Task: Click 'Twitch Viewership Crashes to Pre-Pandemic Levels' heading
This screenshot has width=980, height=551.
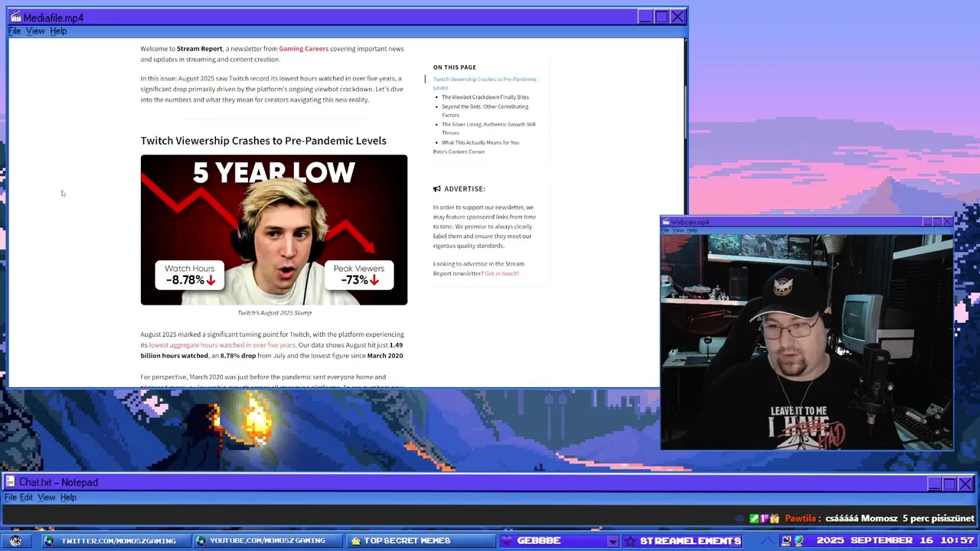Action: pos(263,141)
